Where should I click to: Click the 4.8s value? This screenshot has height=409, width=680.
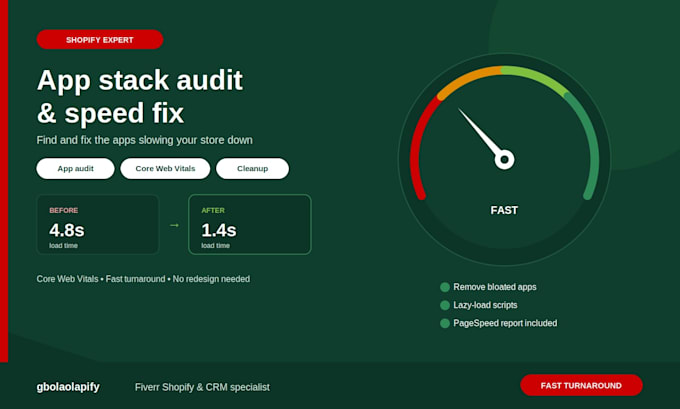tap(67, 230)
